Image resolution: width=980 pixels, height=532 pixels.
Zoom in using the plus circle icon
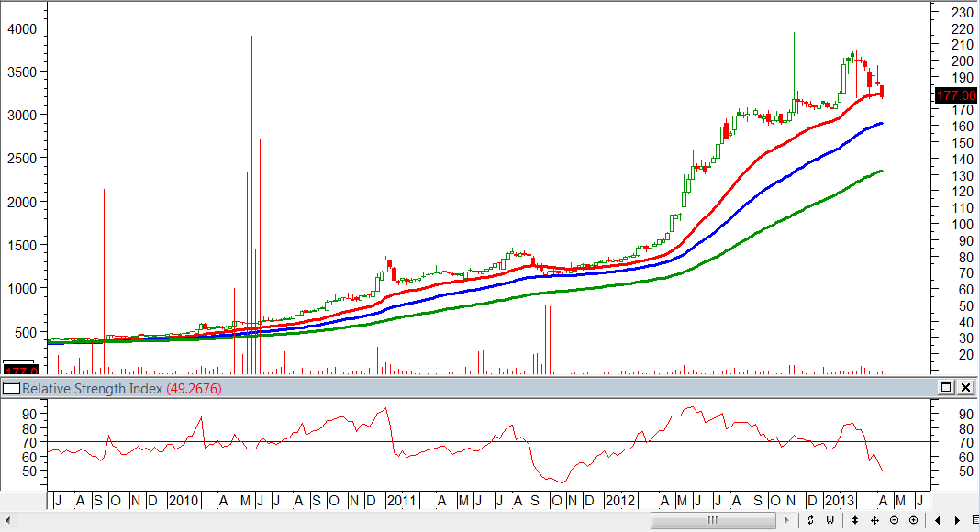[913, 520]
